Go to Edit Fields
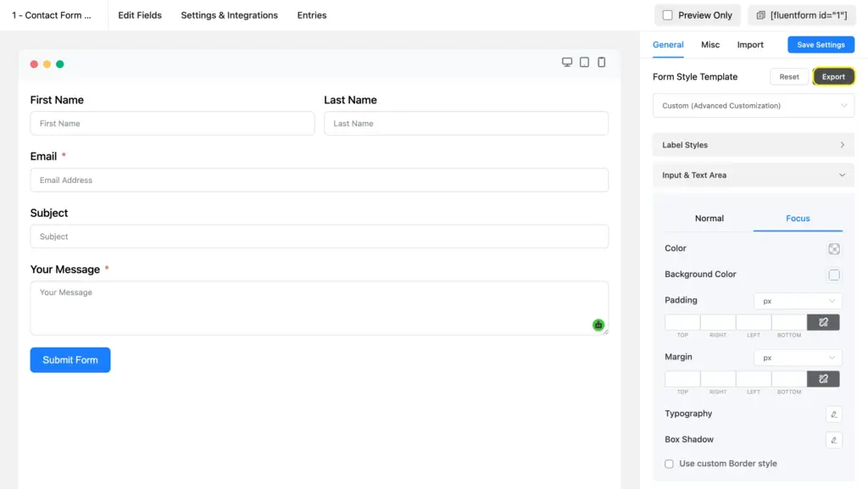Image resolution: width=868 pixels, height=489 pixels. (x=140, y=15)
